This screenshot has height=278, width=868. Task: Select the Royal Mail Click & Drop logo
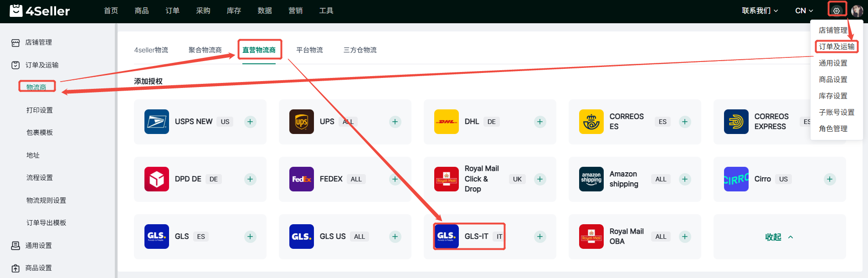pyautogui.click(x=447, y=179)
